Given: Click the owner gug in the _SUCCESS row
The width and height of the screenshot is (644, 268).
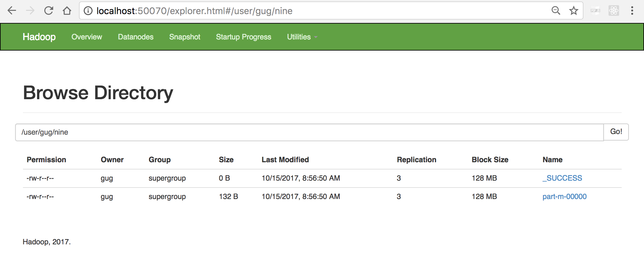Looking at the screenshot, I should click(x=107, y=179).
